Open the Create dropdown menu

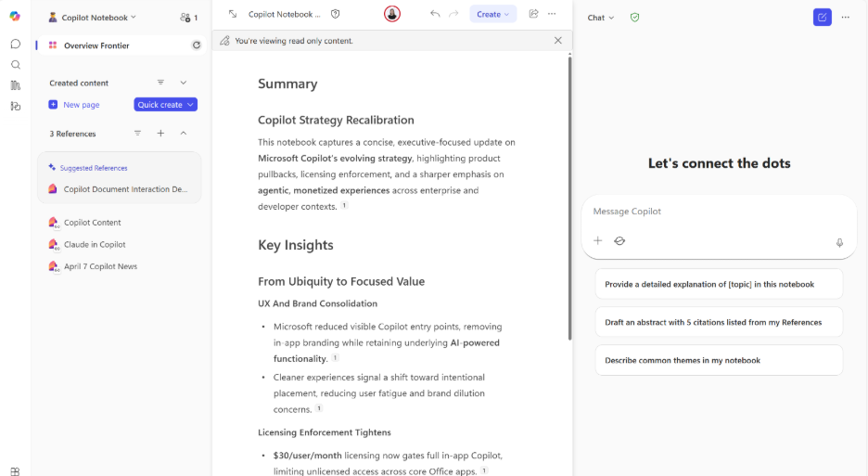[492, 15]
